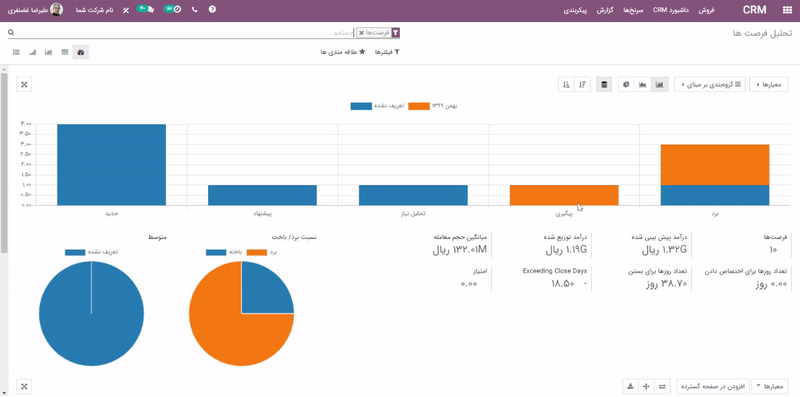800x397 pixels.
Task: Open the پیکربندی configuration menu
Action: 575,10
